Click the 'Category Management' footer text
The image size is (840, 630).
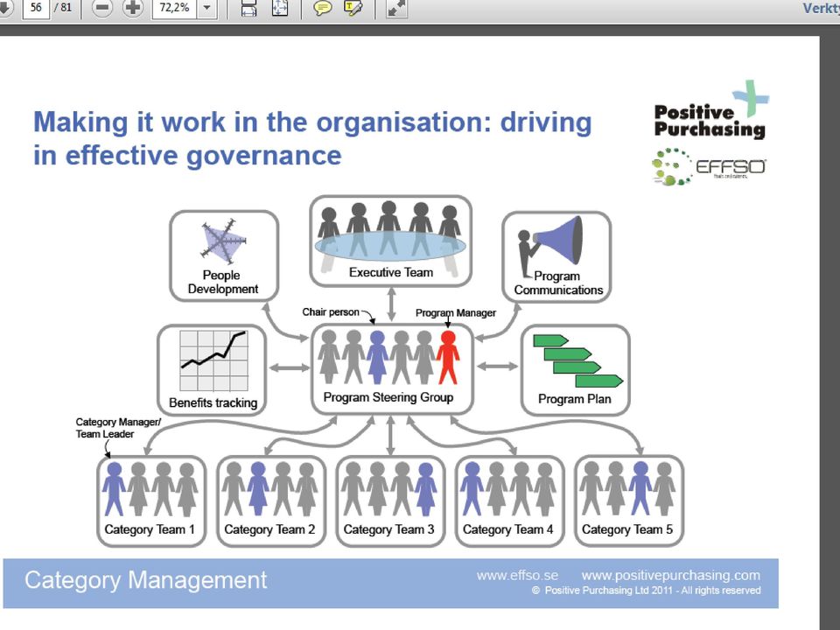[x=146, y=580]
